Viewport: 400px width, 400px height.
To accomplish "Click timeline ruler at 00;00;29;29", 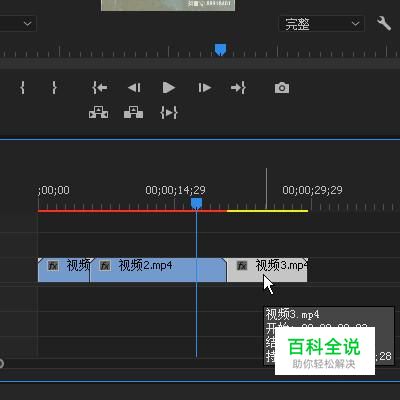I will 312,190.
